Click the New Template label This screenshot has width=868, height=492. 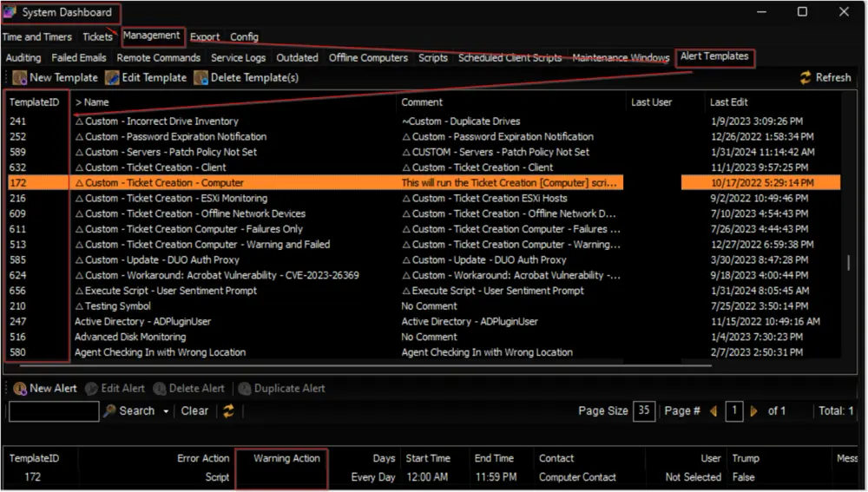click(63, 78)
